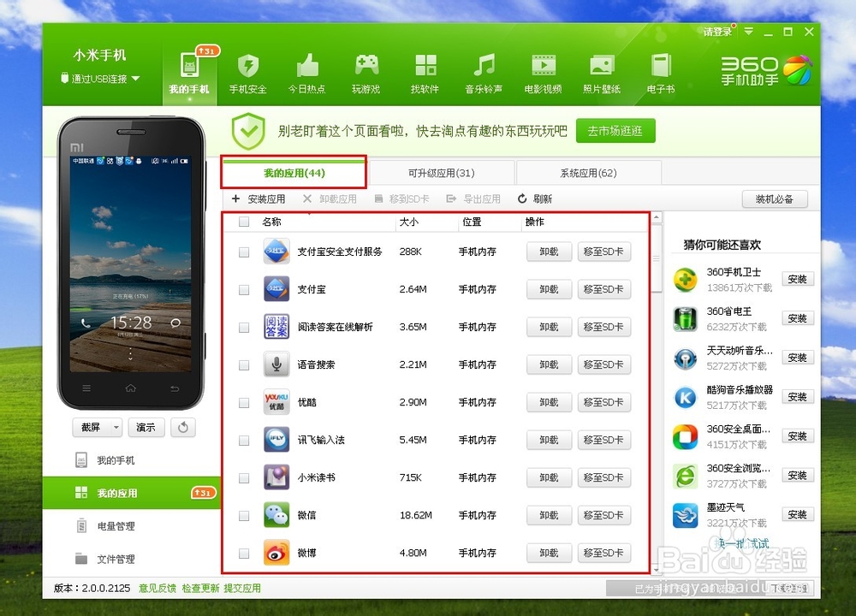Click the 小米读书 app icon
The width and height of the screenshot is (856, 616).
[276, 477]
